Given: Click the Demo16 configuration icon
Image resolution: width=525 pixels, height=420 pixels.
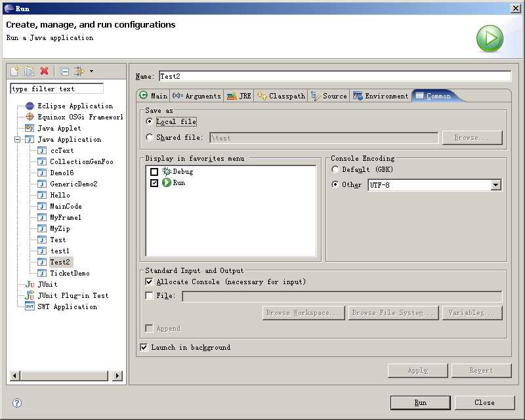Looking at the screenshot, I should [x=42, y=173].
